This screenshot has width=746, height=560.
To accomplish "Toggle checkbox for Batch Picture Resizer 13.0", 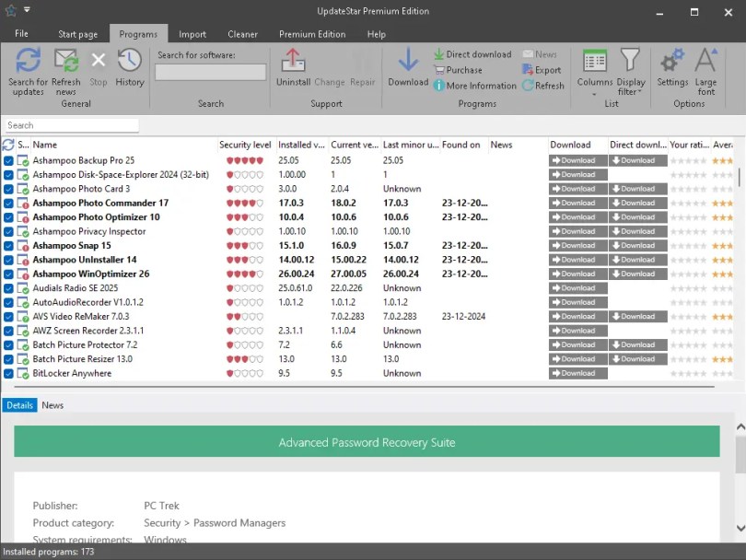I will coord(8,359).
